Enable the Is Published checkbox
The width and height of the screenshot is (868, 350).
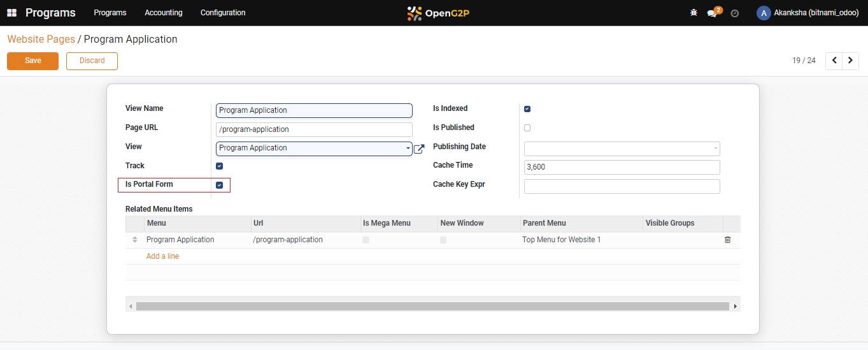click(527, 128)
